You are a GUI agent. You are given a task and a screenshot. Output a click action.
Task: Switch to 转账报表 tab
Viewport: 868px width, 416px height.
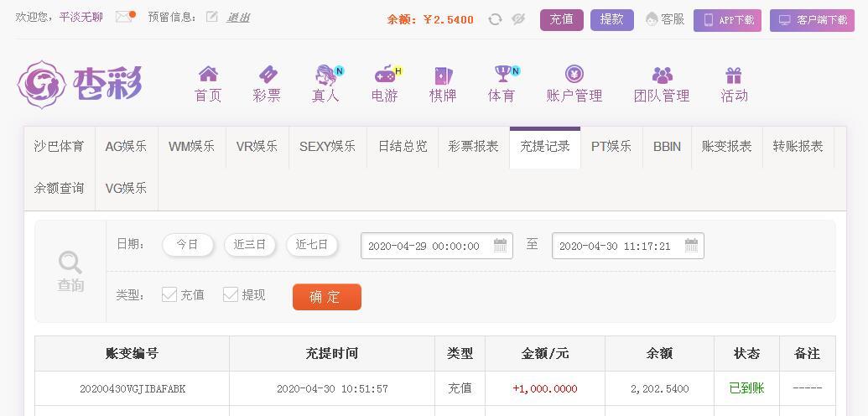click(x=798, y=147)
